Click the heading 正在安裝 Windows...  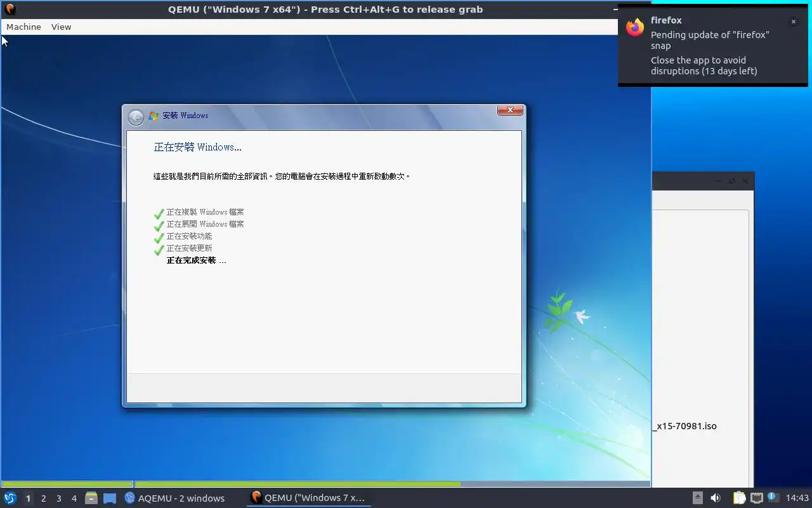pyautogui.click(x=198, y=147)
